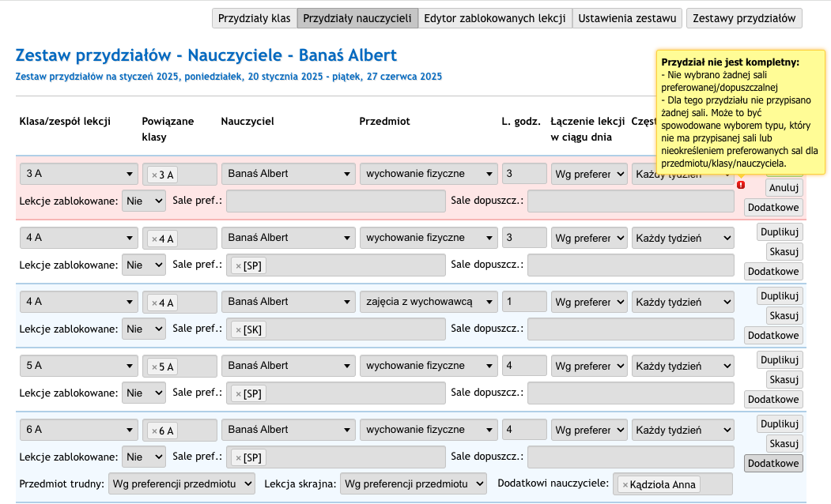
Task: Remove 4 A tag in wychowanie fizyczne row
Action: click(154, 239)
